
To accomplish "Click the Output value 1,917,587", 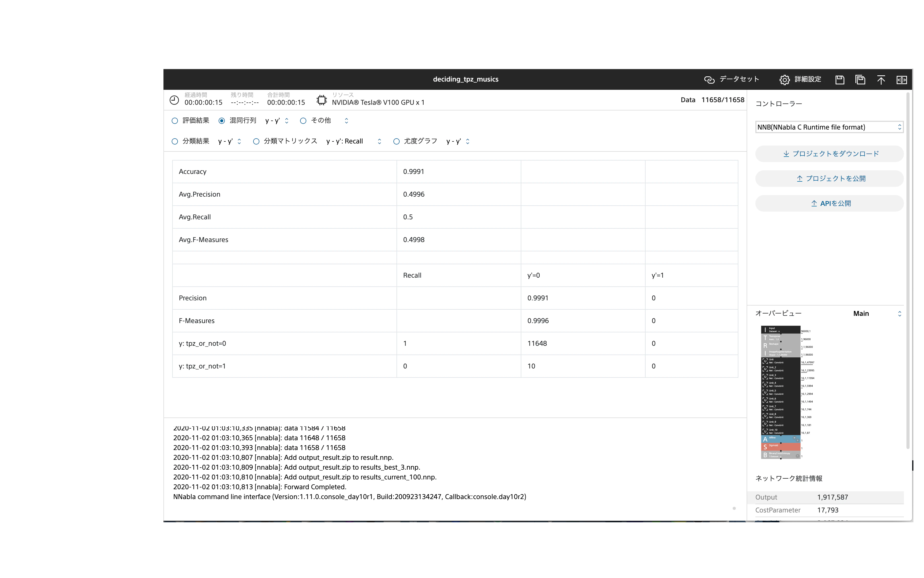I will (832, 497).
